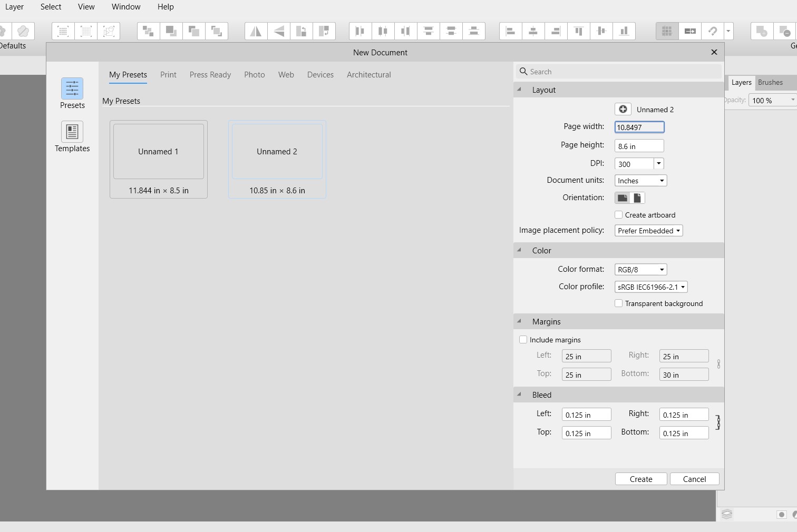Click the Page height input field
797x532 pixels.
pos(639,146)
